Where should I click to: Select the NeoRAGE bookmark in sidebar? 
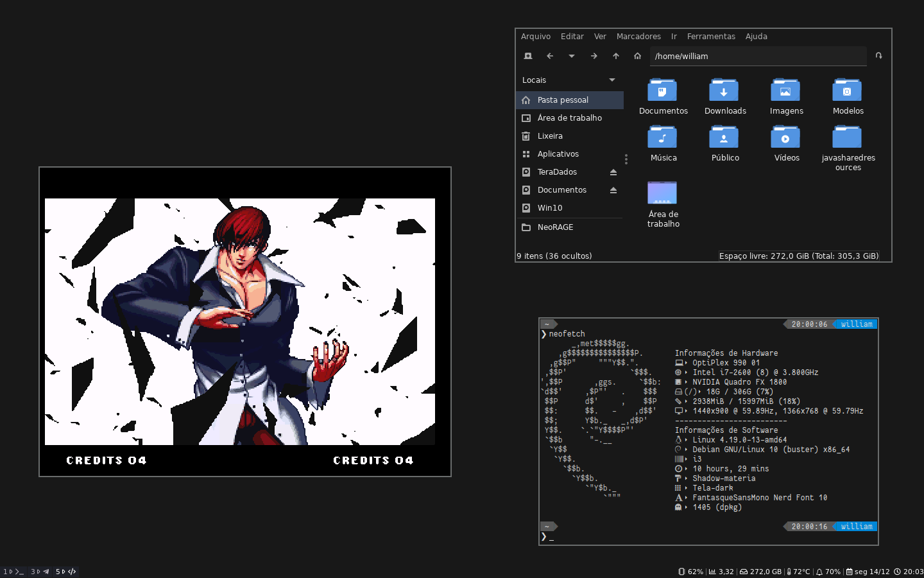[555, 227]
